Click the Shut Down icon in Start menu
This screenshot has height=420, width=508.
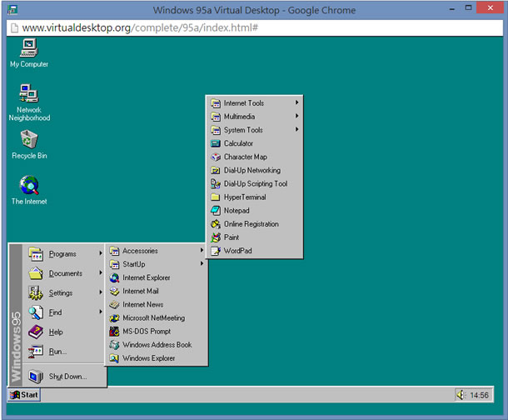point(36,377)
